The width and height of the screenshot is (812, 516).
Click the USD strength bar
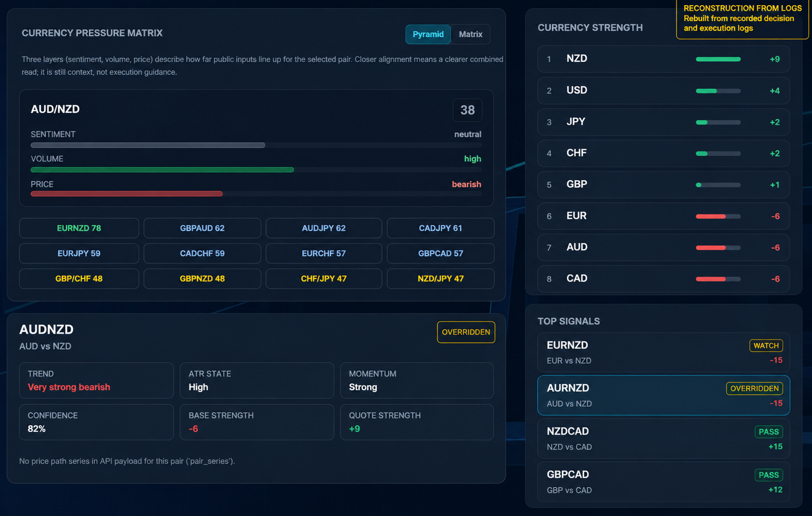tap(718, 91)
